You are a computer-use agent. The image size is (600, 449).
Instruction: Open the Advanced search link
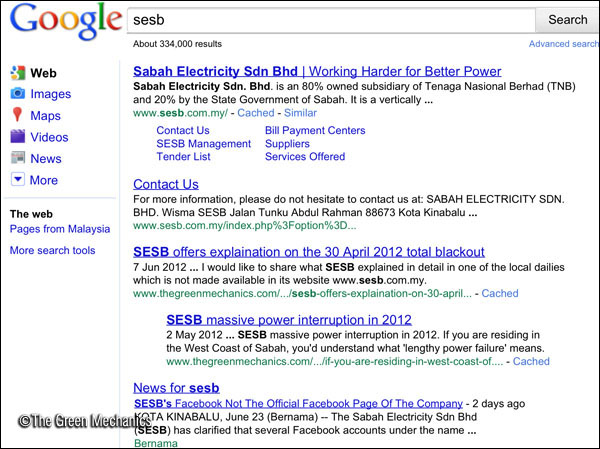[564, 44]
